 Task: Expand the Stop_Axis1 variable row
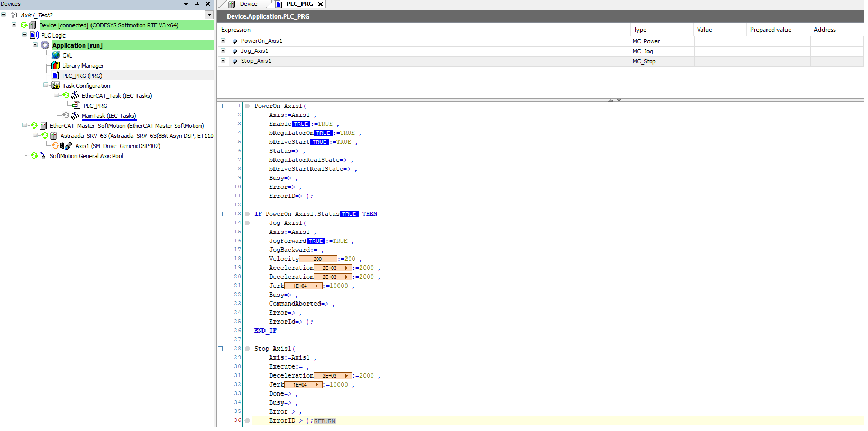click(x=223, y=61)
